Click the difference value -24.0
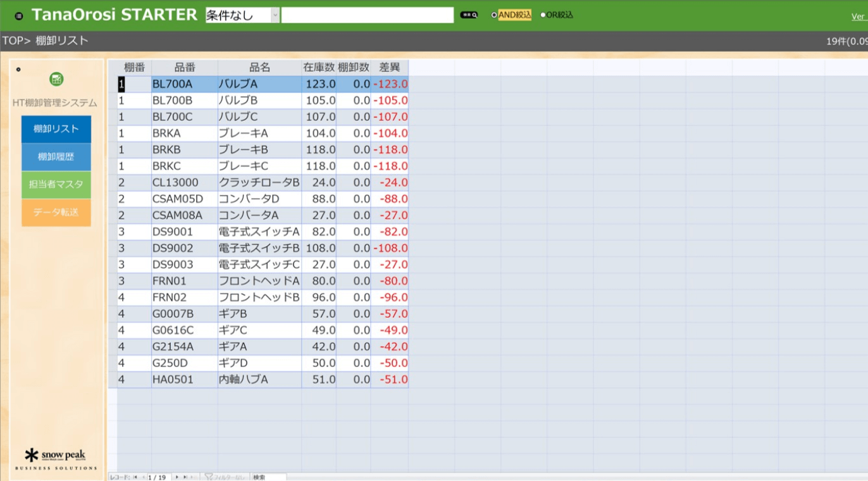The width and height of the screenshot is (868, 481). [389, 183]
